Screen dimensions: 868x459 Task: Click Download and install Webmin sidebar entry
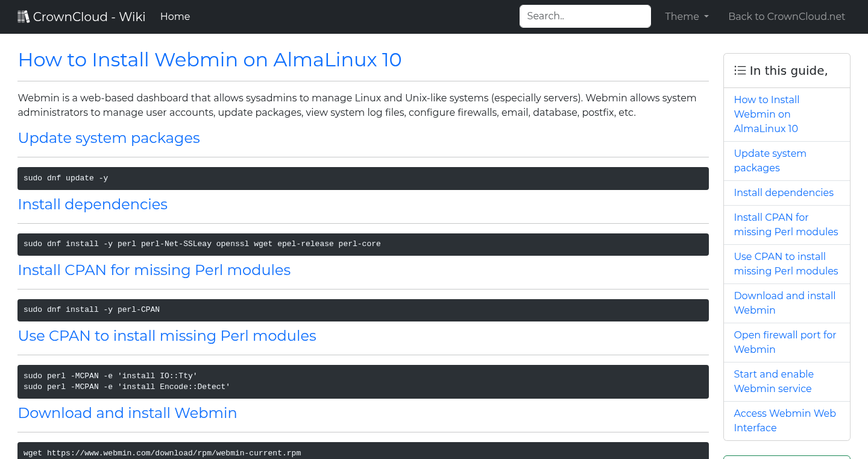coord(785,303)
